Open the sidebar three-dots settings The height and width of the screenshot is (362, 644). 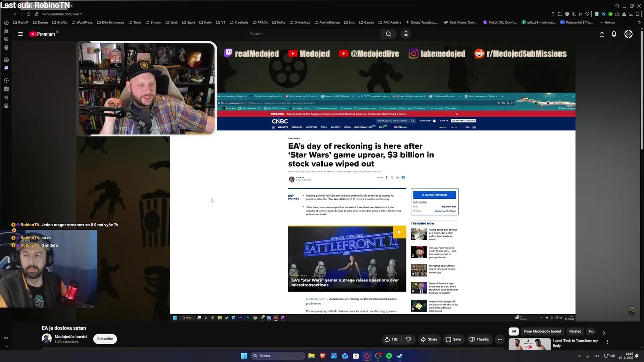6,346
